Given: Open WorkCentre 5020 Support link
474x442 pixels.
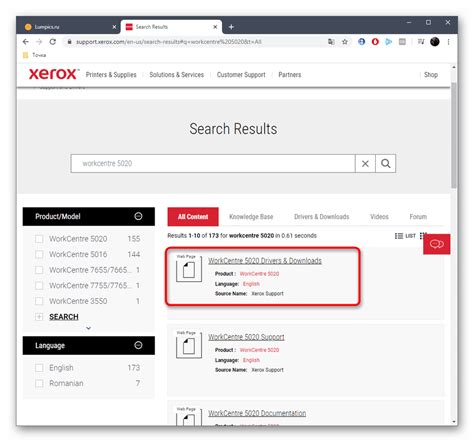Looking at the screenshot, I should click(246, 337).
